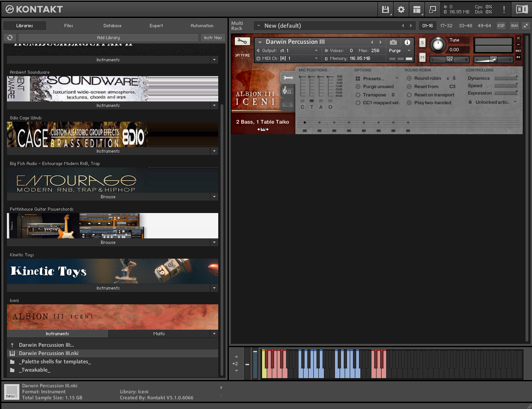Viewport: 532px width, 409px height.
Task: Select Darwin Percussion III.nki file
Action: pos(112,353)
